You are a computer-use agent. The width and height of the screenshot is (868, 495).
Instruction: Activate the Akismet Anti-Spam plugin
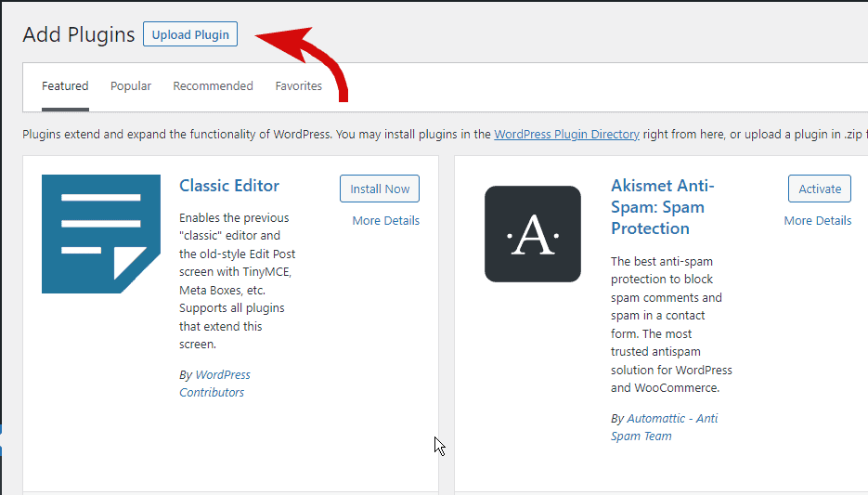(820, 189)
